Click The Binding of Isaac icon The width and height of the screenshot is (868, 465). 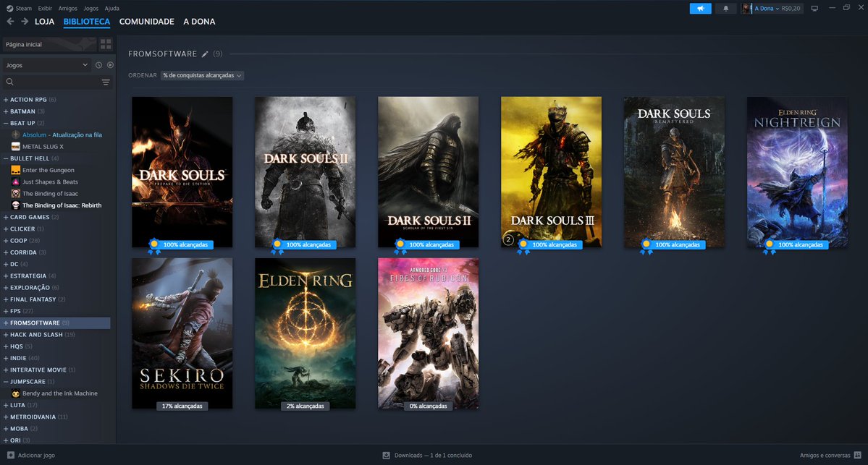coord(15,194)
